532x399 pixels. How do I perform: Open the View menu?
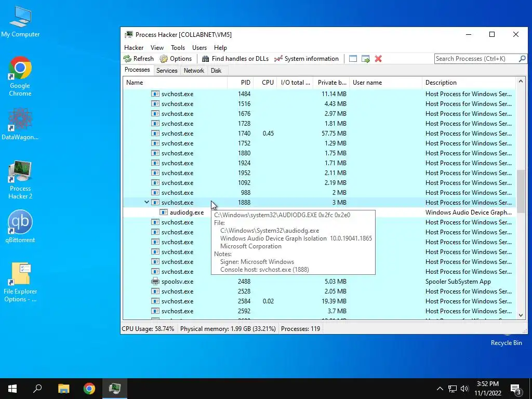pos(157,48)
